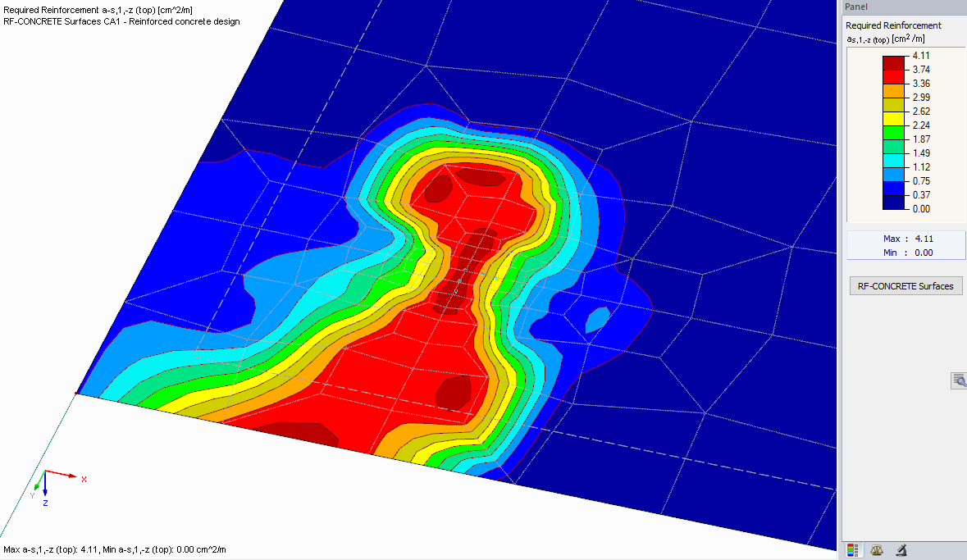This screenshot has width=967, height=560.
Task: Click the legend value 1.12
Action: click(921, 167)
